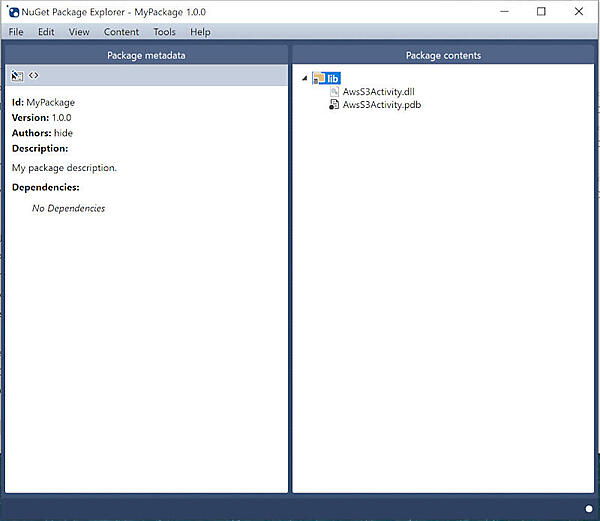Image resolution: width=600 pixels, height=521 pixels.
Task: Click the Authors value hide
Action: [x=63, y=133]
